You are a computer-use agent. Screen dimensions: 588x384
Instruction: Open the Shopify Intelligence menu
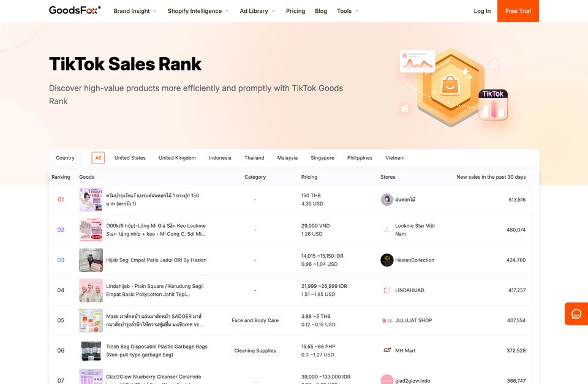click(195, 11)
